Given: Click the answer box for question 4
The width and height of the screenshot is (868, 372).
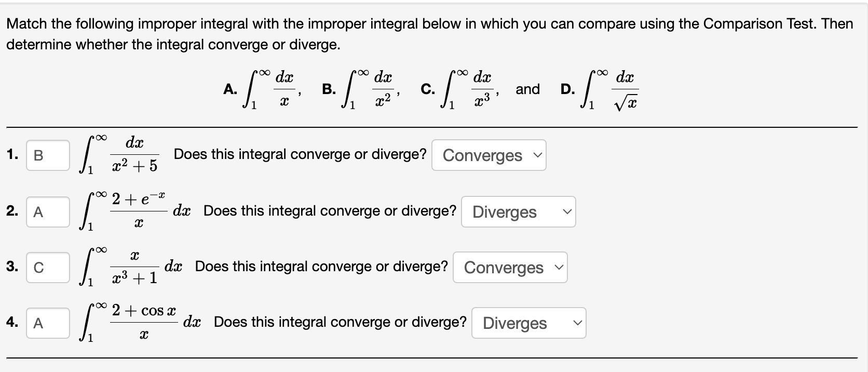Looking at the screenshot, I should point(48,323).
